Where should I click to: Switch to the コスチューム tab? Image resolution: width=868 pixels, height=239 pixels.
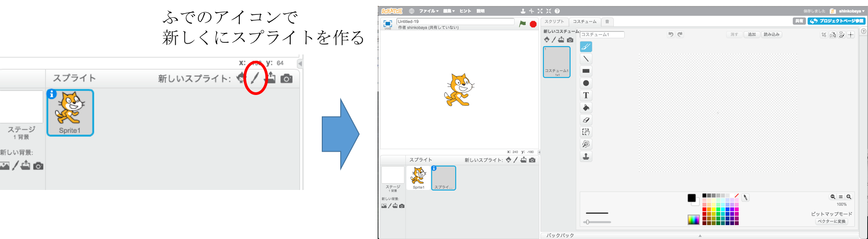(585, 22)
